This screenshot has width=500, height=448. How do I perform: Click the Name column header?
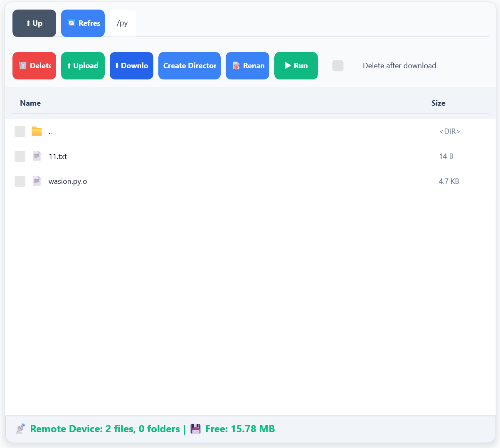point(30,103)
